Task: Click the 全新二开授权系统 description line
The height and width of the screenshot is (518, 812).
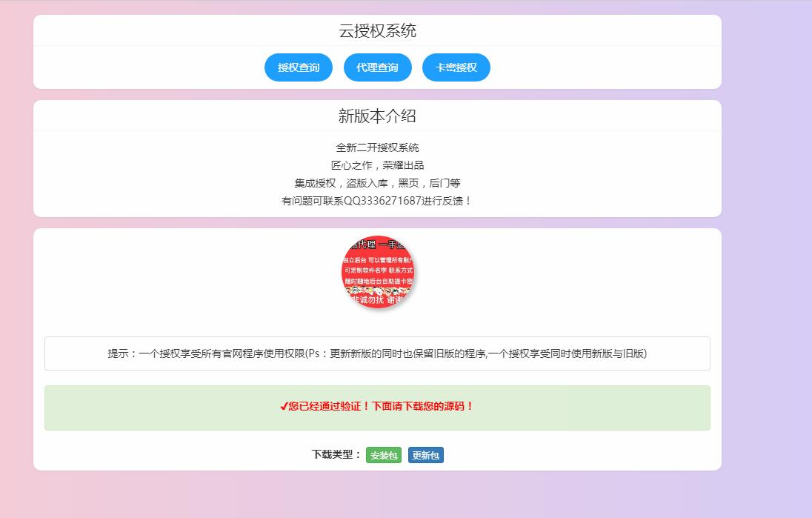Action: click(376, 147)
